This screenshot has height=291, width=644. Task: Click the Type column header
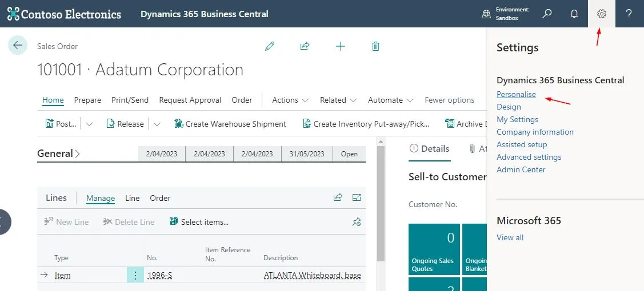click(61, 258)
